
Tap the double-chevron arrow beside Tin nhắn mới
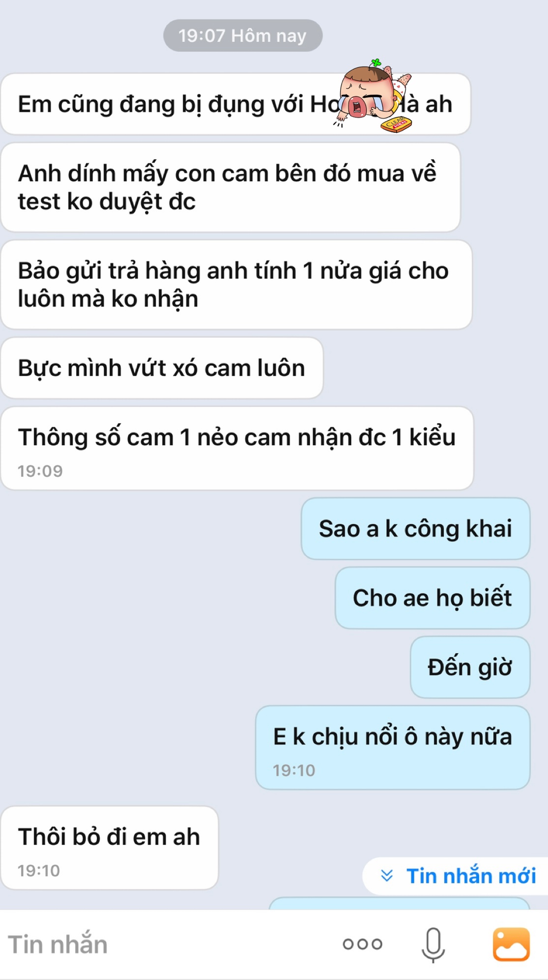coord(387,875)
